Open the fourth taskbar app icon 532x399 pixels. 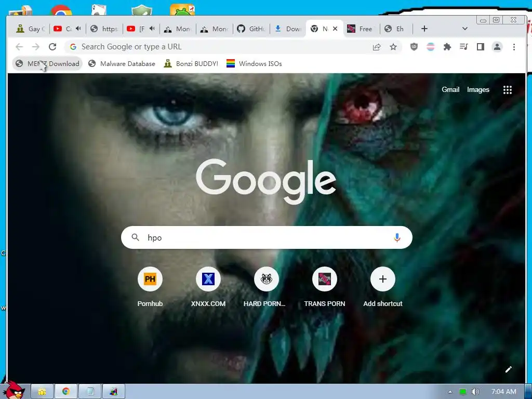click(x=114, y=392)
